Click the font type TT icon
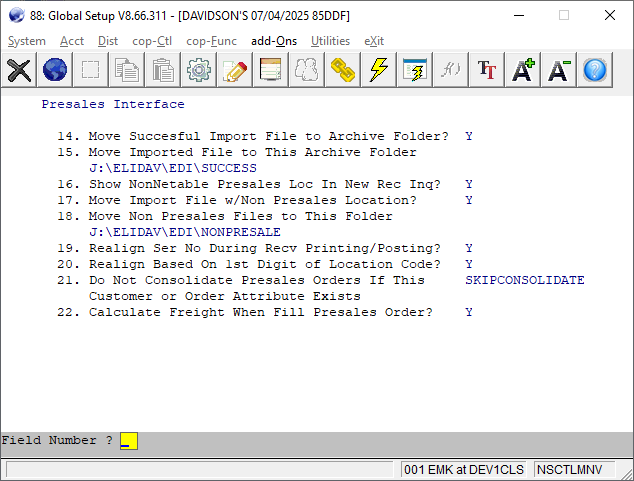This screenshot has width=634, height=481. tap(487, 69)
